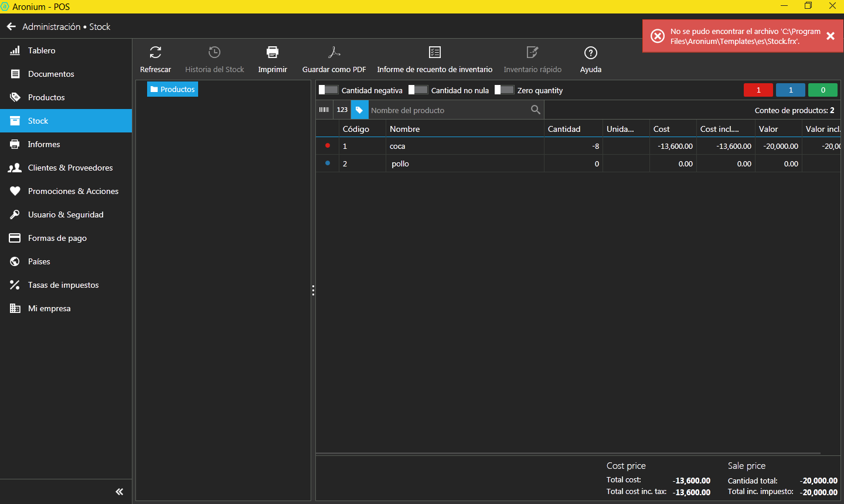
Task: Click the Nombre del producto search field
Action: (x=448, y=110)
